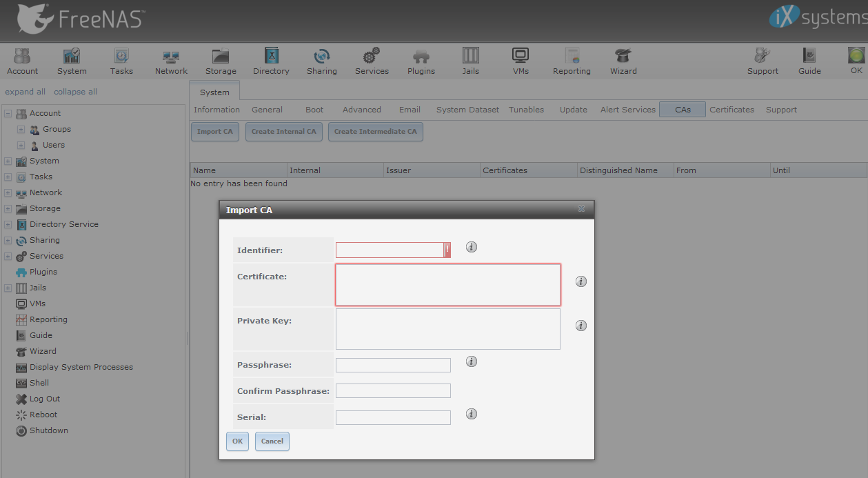Expand the Users tree node
This screenshot has width=868, height=478.
point(21,146)
